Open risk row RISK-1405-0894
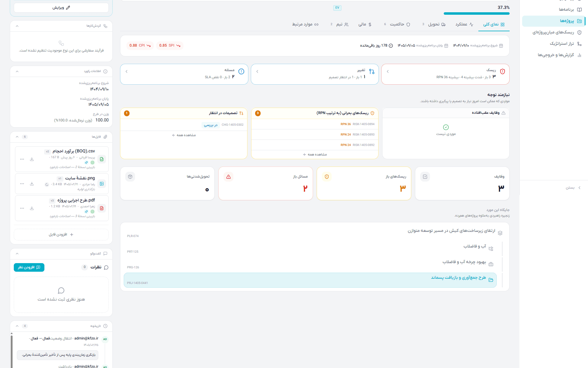The width and height of the screenshot is (588, 368). point(315,124)
